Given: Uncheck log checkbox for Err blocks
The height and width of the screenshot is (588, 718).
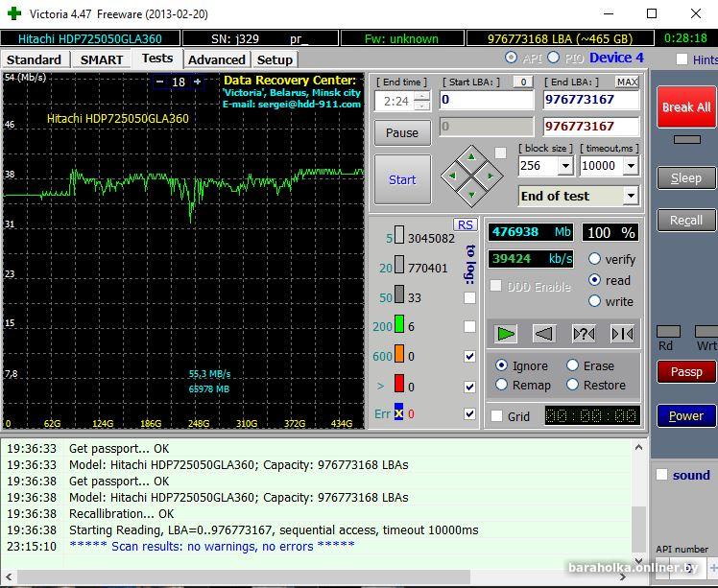Looking at the screenshot, I should click(469, 413).
